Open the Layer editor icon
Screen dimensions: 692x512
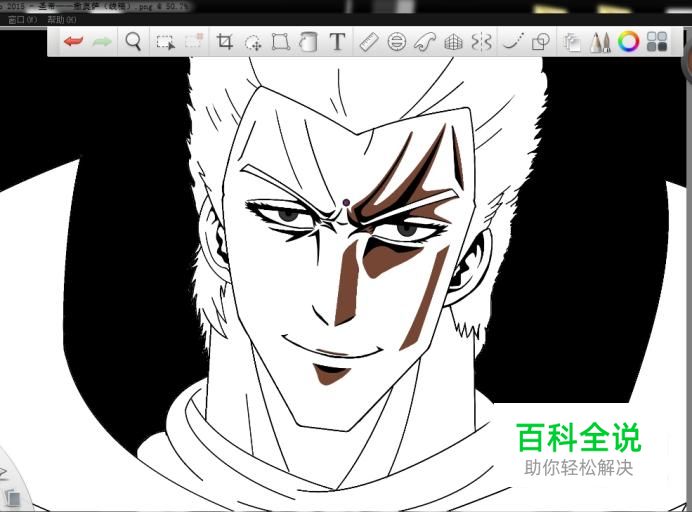[572, 43]
